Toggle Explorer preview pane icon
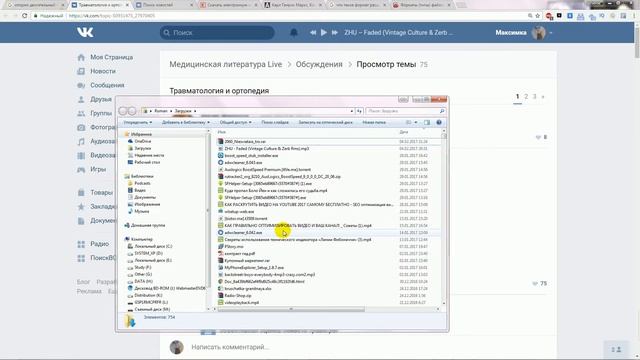640x360 pixels. coord(427,122)
